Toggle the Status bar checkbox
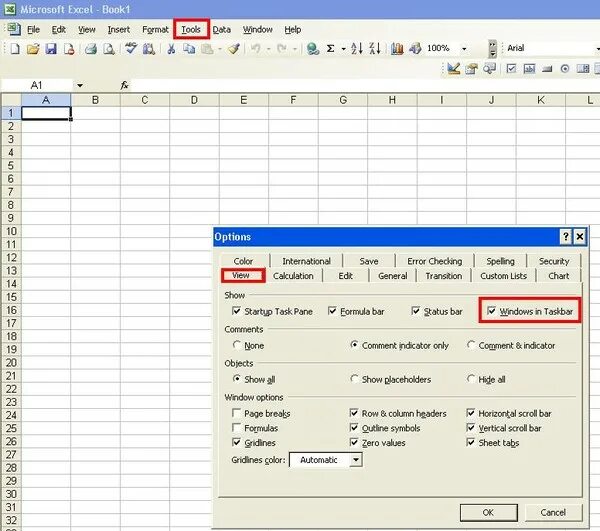Viewport: 600px width, 531px height. coord(416,311)
